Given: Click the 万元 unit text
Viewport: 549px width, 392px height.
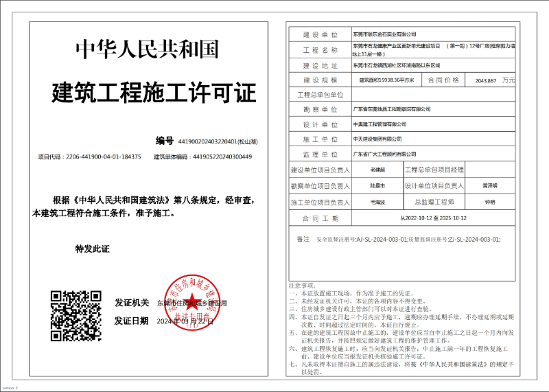Looking at the screenshot, I should 508,80.
